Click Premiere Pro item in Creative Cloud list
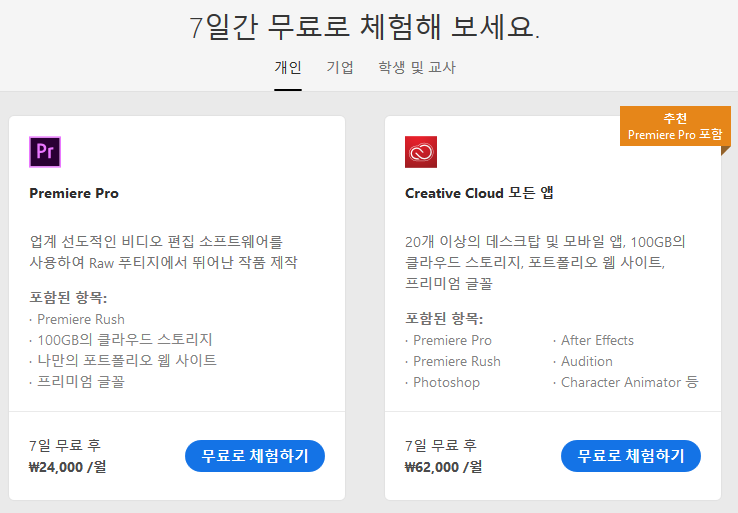This screenshot has height=513, width=738. tap(452, 340)
